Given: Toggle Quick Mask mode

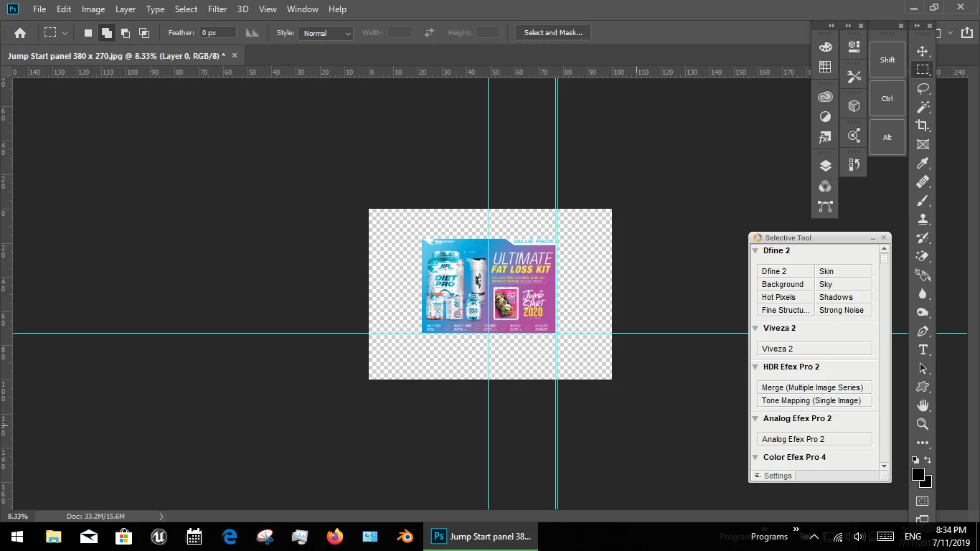Looking at the screenshot, I should pos(923,501).
